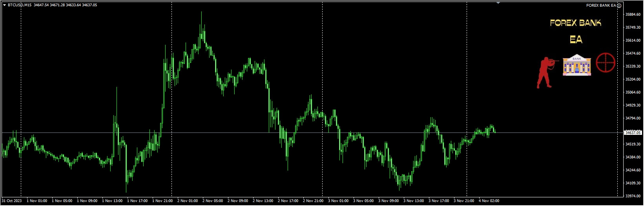Click the yellow EA logo text
This screenshot has height=206, width=644.
tap(576, 39)
